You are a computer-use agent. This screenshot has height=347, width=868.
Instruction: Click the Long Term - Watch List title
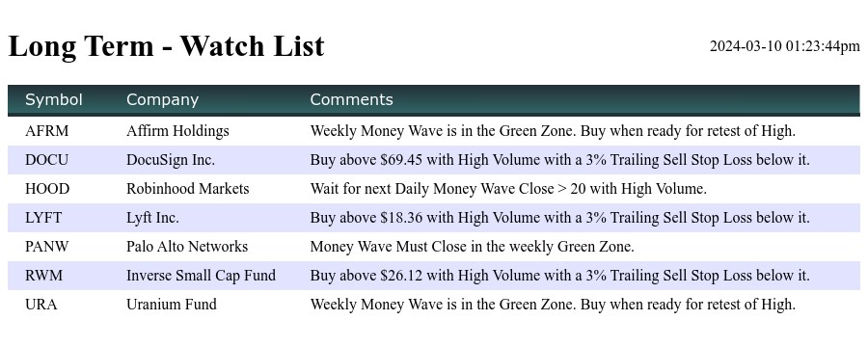coord(167,45)
